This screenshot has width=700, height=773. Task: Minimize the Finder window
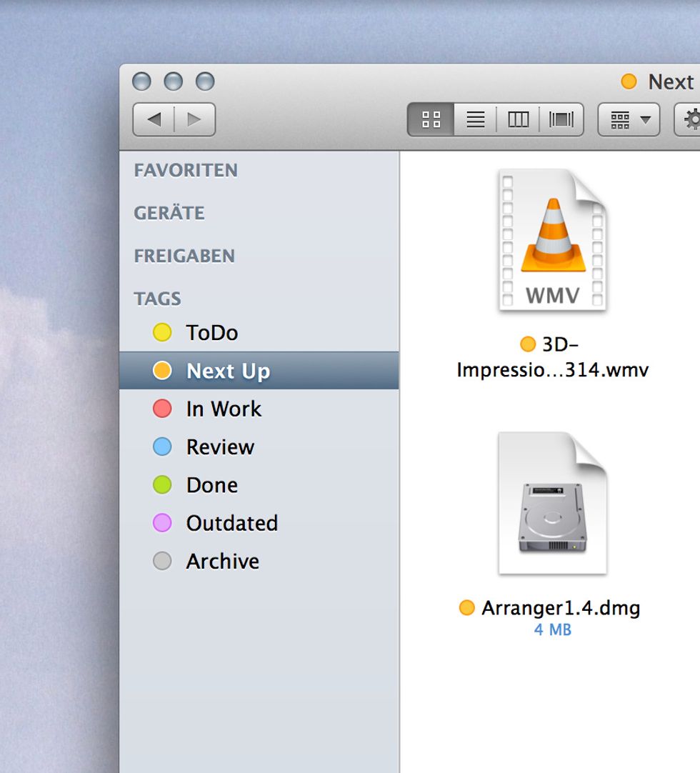(173, 81)
